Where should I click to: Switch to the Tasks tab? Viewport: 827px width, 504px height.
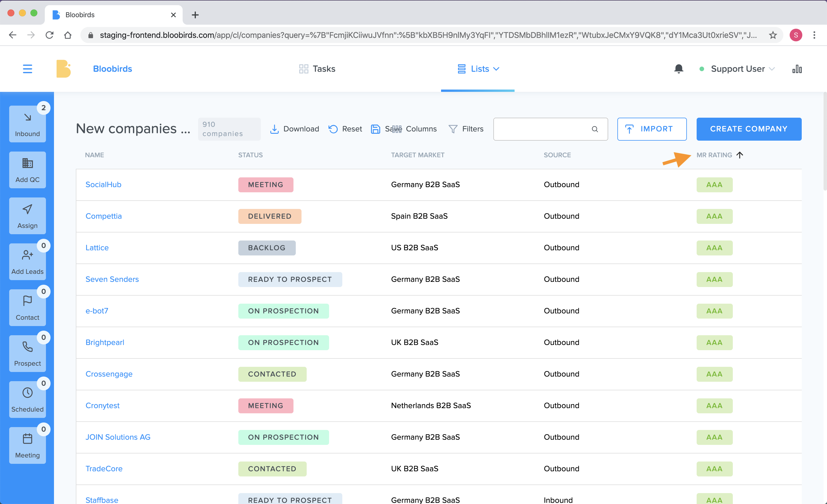pyautogui.click(x=317, y=69)
